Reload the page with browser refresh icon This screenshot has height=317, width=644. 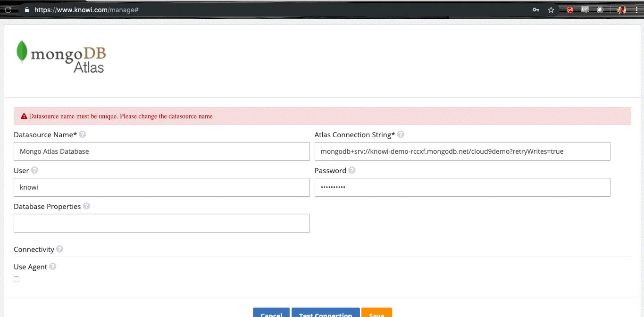(8, 9)
